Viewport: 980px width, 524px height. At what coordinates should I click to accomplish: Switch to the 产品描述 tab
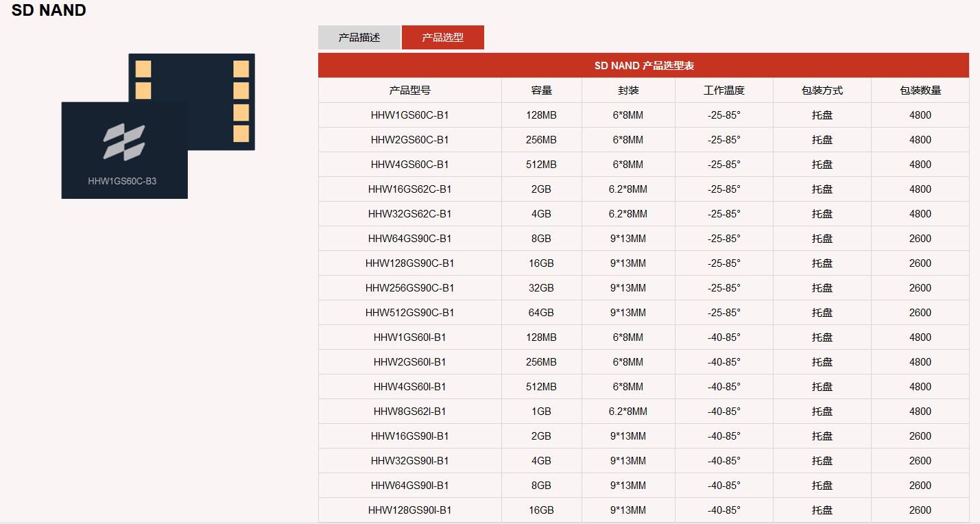click(359, 38)
